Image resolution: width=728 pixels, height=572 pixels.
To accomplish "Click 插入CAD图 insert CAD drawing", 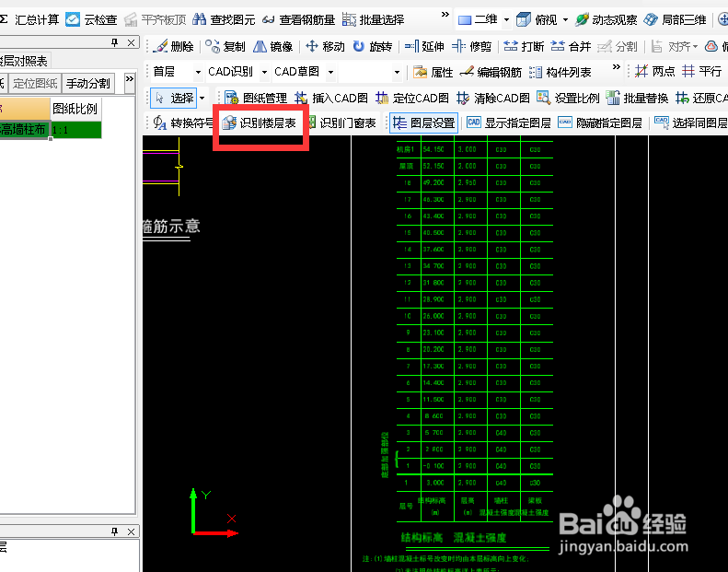I will point(331,98).
